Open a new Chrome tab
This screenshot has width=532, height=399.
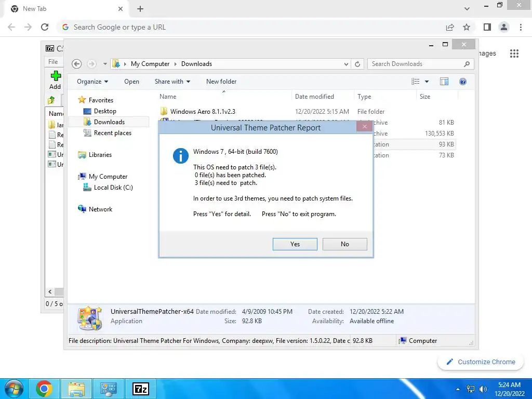140,9
